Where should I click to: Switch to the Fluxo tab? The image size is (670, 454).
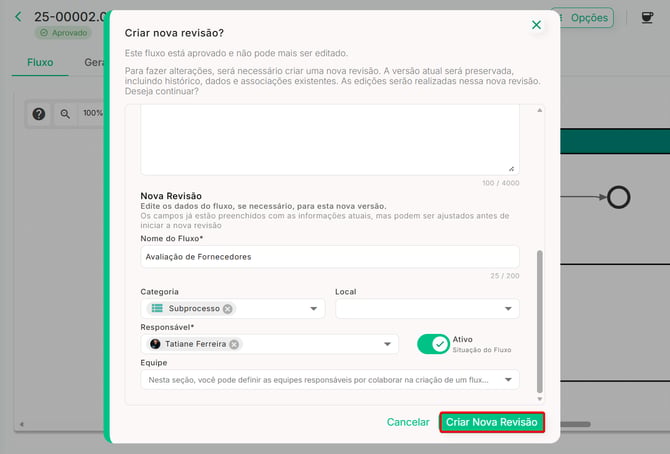coord(40,62)
